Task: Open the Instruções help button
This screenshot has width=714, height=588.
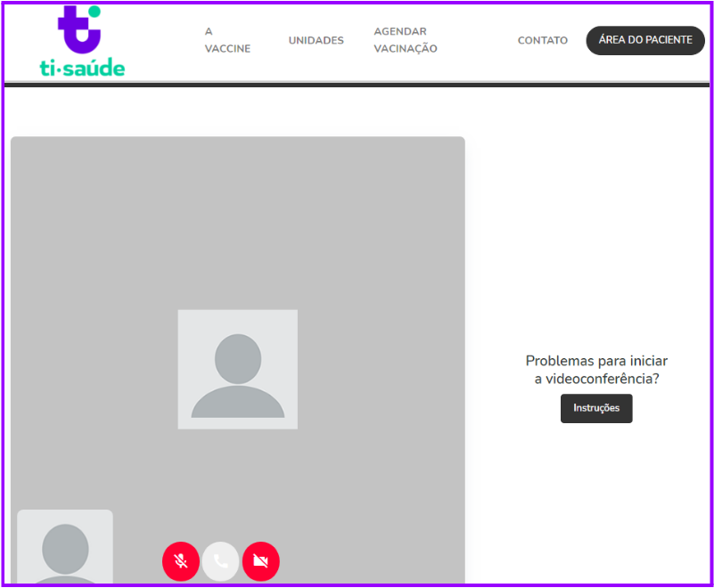Action: [596, 408]
